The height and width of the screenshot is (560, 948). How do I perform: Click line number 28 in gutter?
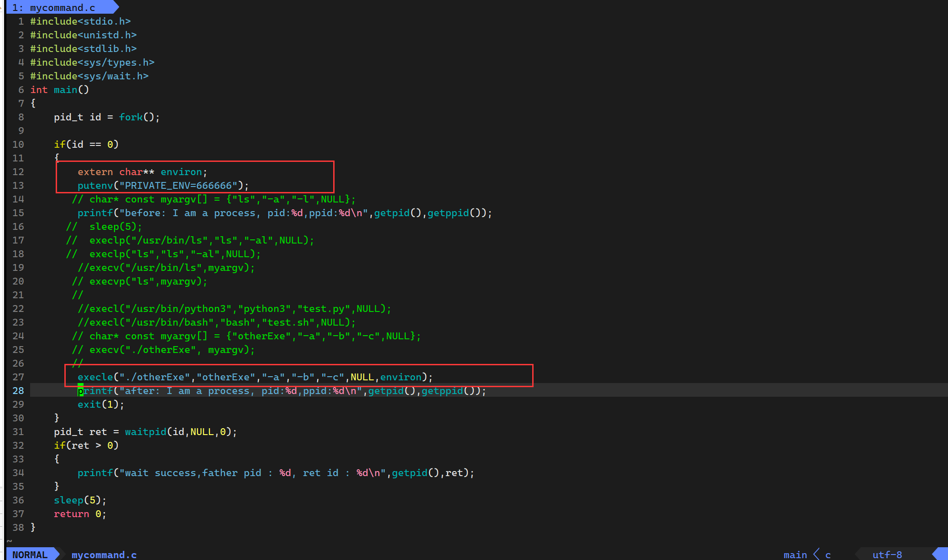click(18, 391)
